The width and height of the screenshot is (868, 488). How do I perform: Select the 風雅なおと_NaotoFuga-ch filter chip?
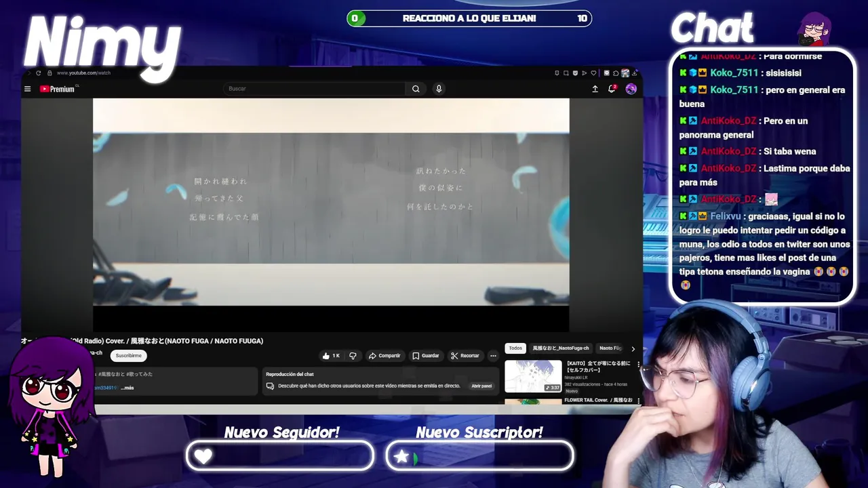click(x=561, y=348)
